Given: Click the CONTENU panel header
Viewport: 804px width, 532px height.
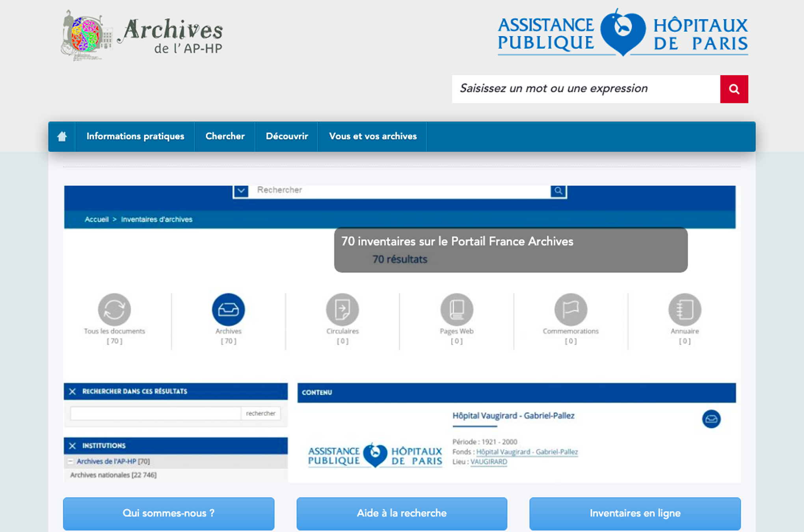Looking at the screenshot, I should [x=517, y=392].
